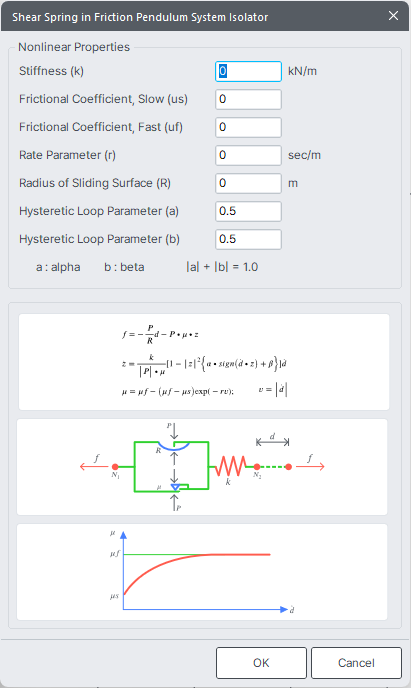
Task: Select the Radius of Sliding Surface field
Action: click(x=248, y=183)
